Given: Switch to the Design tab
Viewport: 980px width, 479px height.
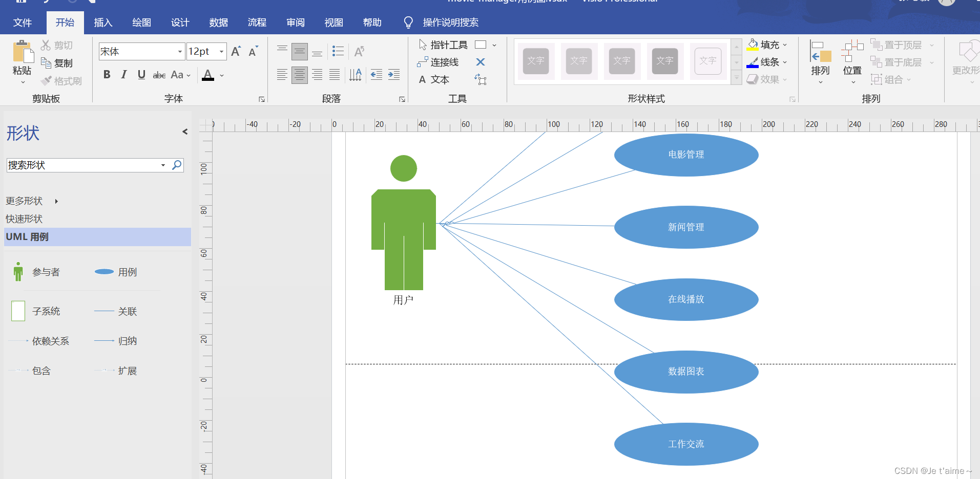Looking at the screenshot, I should (180, 23).
